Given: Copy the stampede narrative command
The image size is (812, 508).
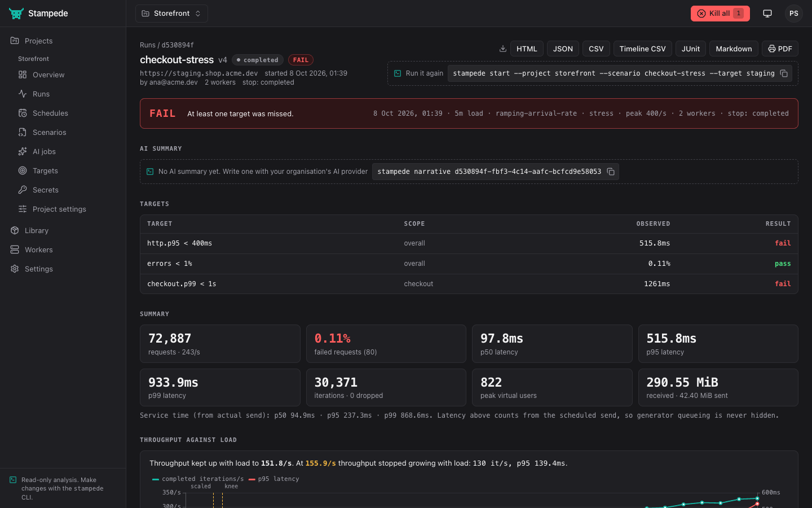Looking at the screenshot, I should point(611,172).
